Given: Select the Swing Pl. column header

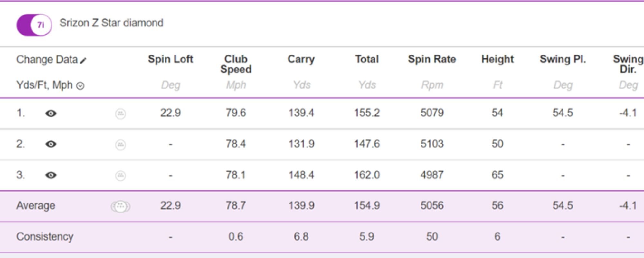Looking at the screenshot, I should (x=563, y=59).
